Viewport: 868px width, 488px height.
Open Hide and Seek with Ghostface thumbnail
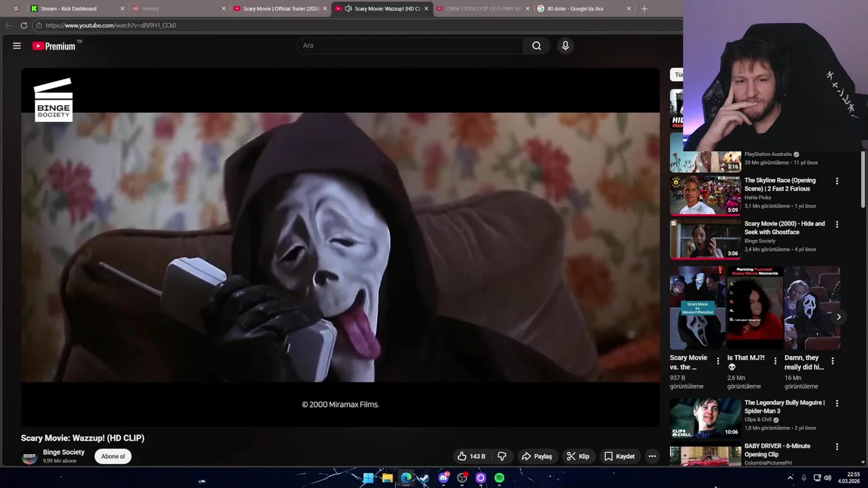point(705,239)
